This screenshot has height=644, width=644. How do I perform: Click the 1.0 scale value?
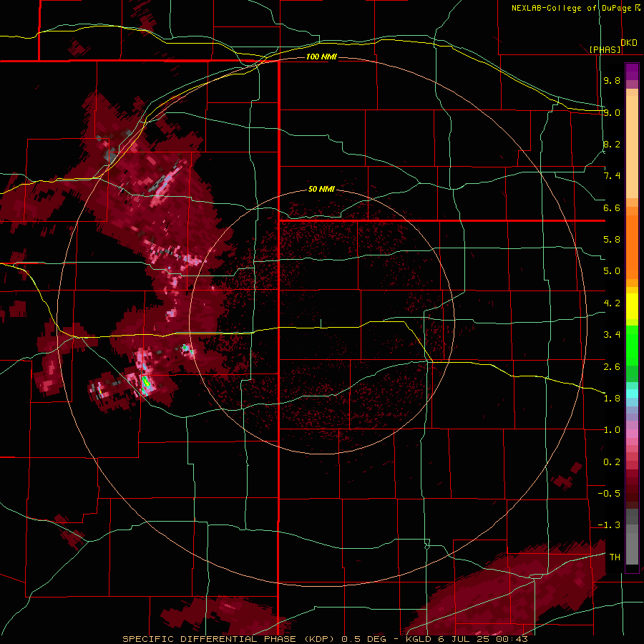pos(612,430)
